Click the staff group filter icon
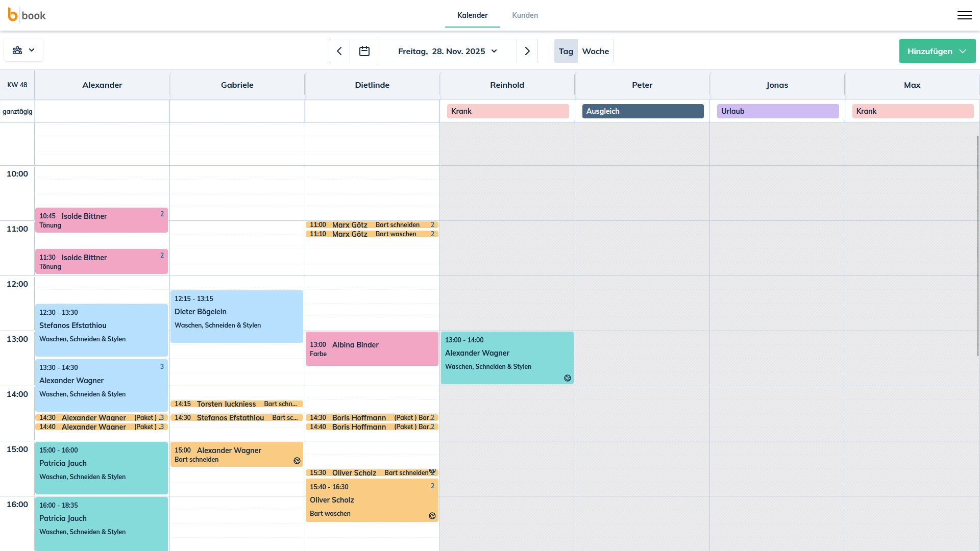Image resolution: width=980 pixels, height=551 pixels. click(x=17, y=50)
